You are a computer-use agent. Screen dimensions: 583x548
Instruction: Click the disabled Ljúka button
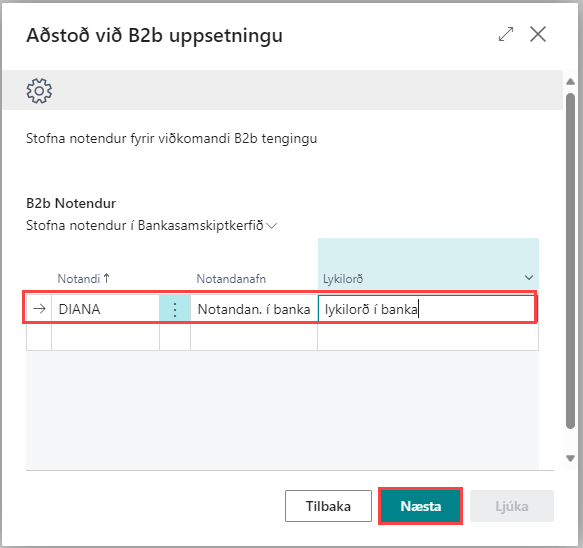[512, 506]
